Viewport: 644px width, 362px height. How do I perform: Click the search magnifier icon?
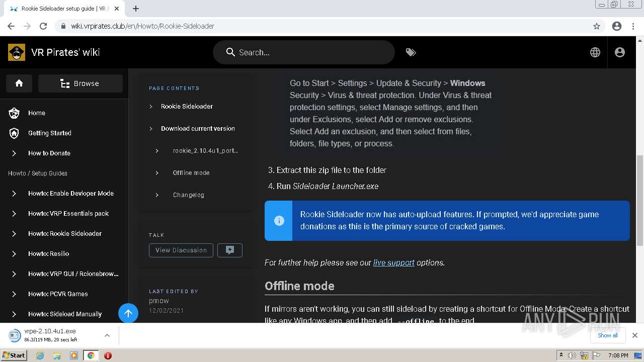click(x=230, y=52)
